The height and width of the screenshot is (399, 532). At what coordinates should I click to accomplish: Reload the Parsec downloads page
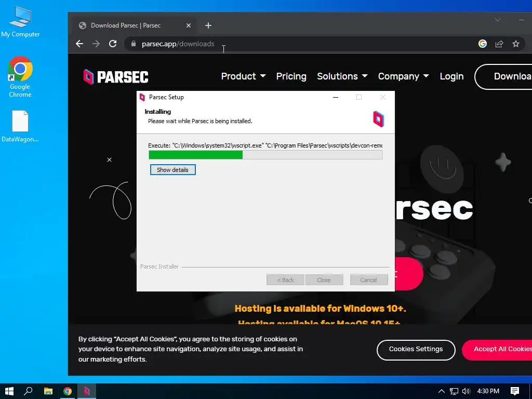tap(113, 44)
